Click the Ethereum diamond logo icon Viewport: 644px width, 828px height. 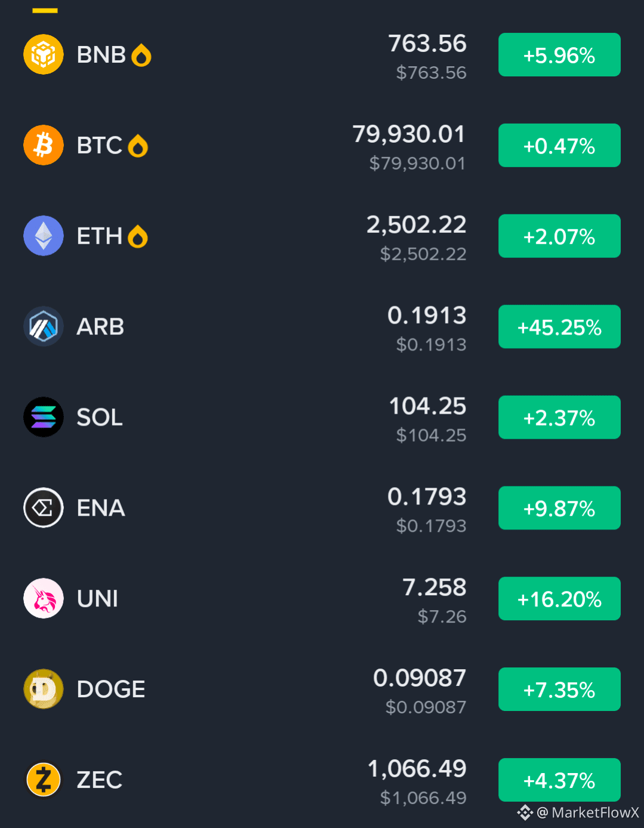pos(44,236)
